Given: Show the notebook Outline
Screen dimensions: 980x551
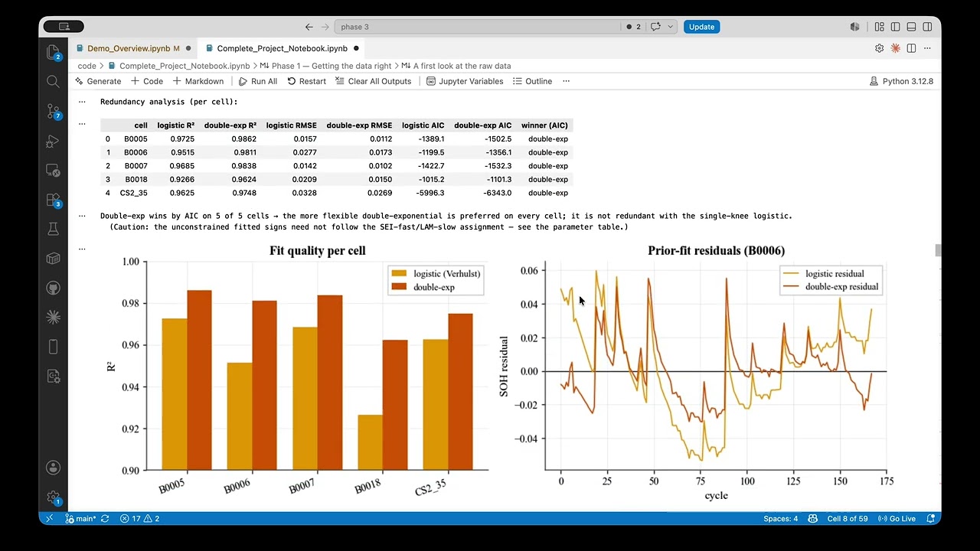Looking at the screenshot, I should (532, 81).
